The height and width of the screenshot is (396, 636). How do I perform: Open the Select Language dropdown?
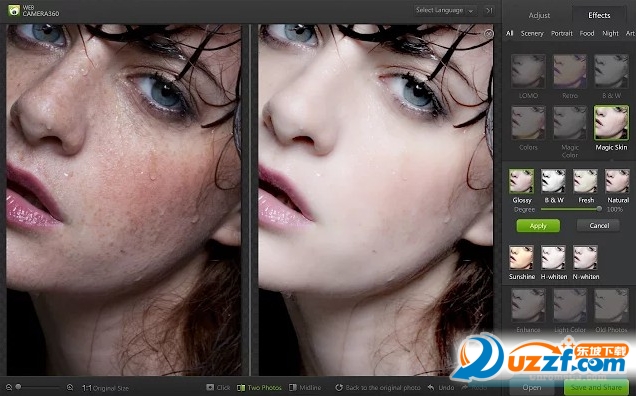tap(445, 11)
